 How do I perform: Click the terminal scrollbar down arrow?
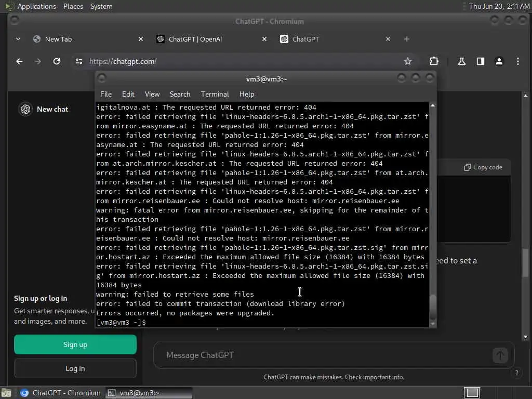433,324
